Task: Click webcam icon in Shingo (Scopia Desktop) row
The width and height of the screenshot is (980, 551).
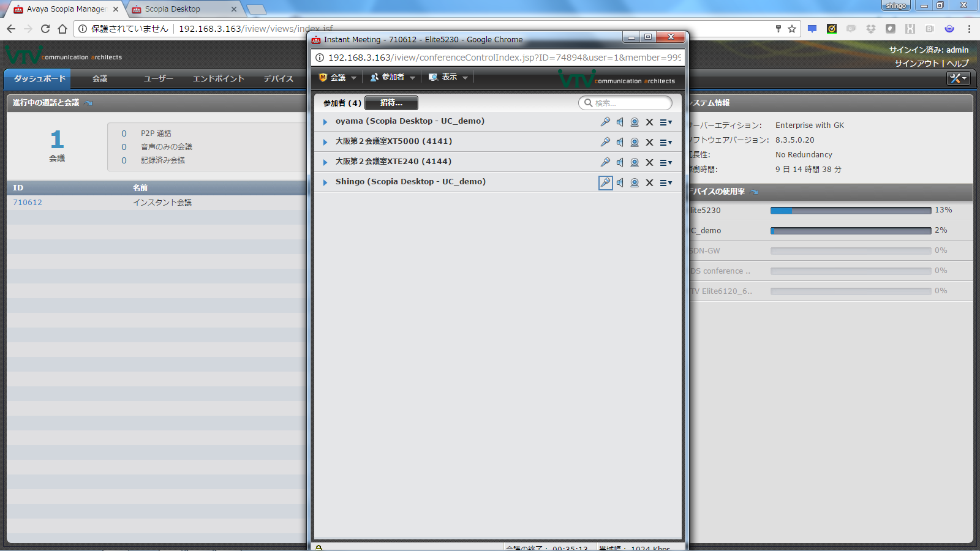Action: 635,182
